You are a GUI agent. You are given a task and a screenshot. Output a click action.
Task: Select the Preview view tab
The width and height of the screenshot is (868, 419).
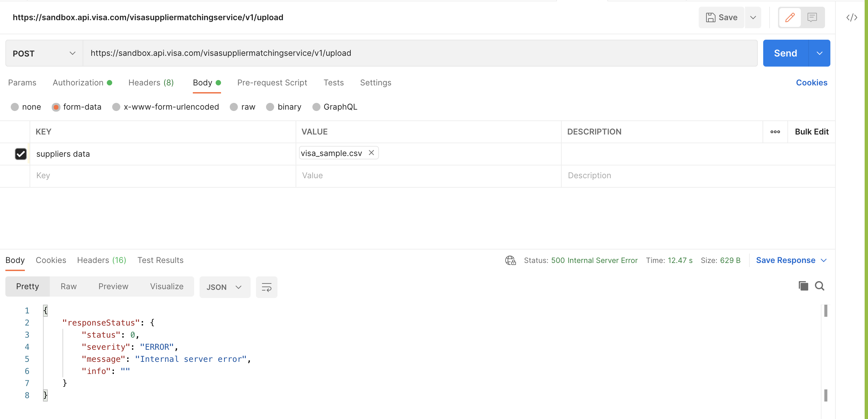[x=113, y=287]
